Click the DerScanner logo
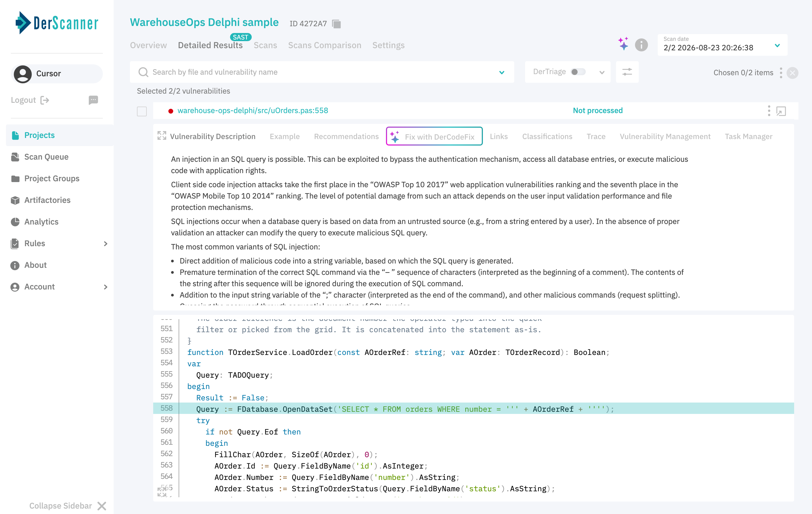 click(x=57, y=23)
